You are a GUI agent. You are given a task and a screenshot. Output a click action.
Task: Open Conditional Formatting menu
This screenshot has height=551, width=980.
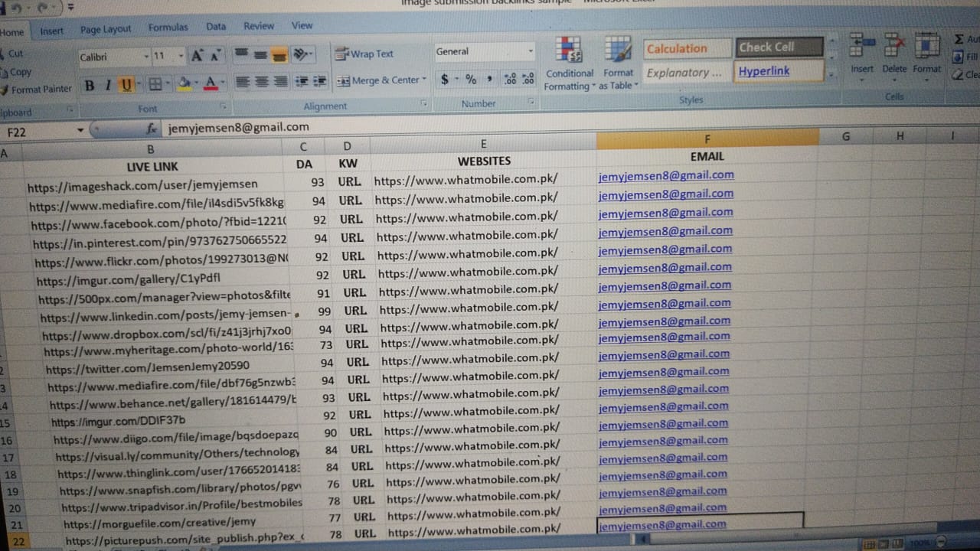[x=569, y=64]
